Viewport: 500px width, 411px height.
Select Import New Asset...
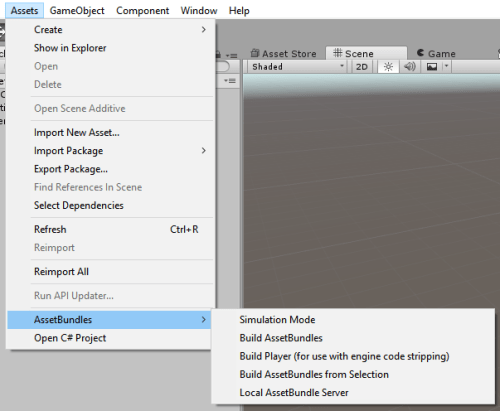[111, 133]
